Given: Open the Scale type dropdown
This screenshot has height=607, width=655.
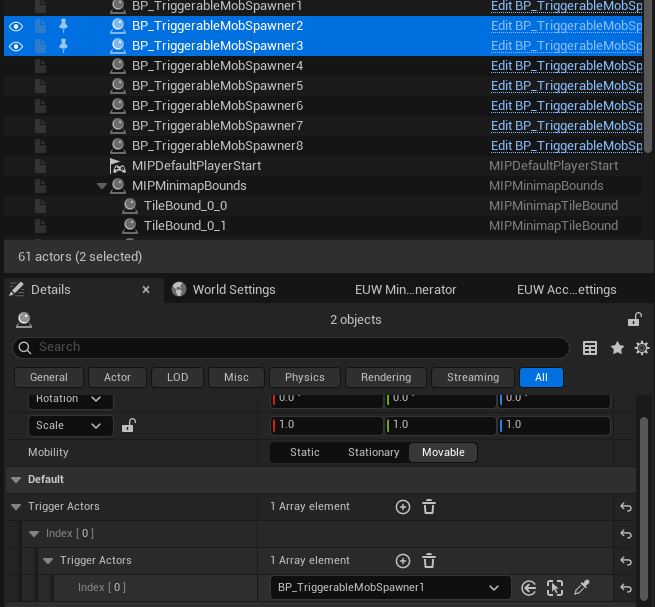Looking at the screenshot, I should coord(70,425).
